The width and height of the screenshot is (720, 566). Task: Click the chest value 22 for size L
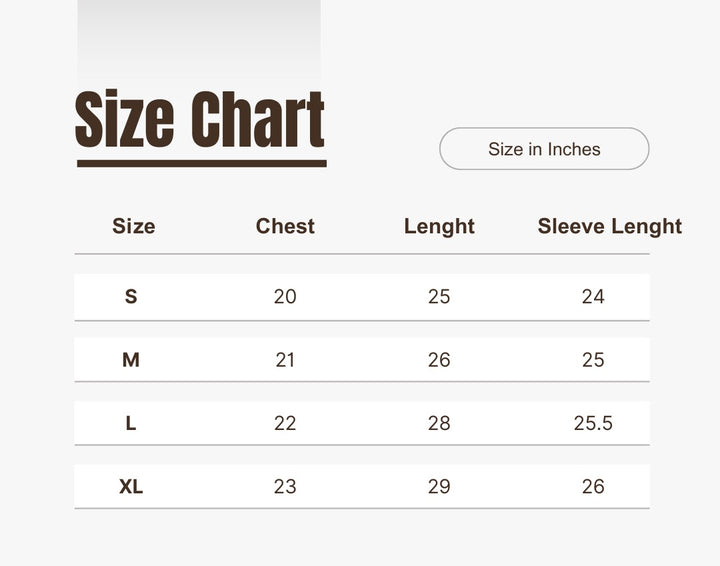[285, 423]
